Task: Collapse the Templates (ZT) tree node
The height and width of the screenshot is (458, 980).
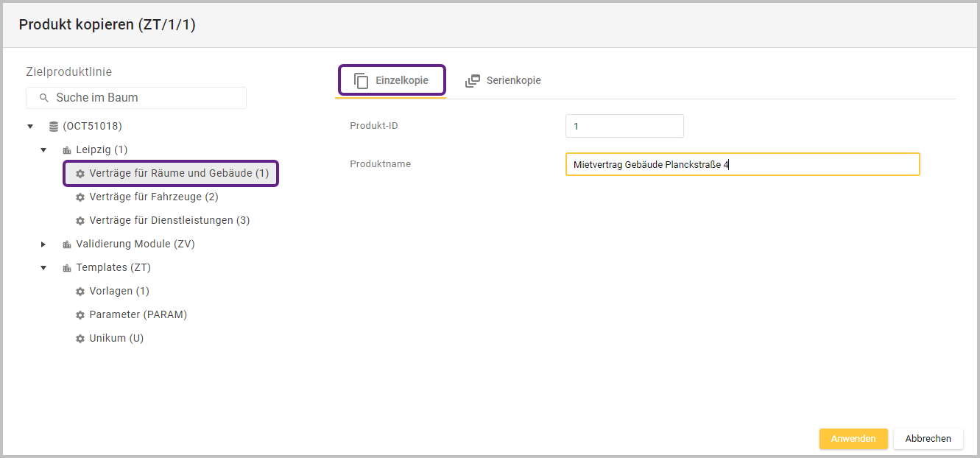Action: (43, 268)
